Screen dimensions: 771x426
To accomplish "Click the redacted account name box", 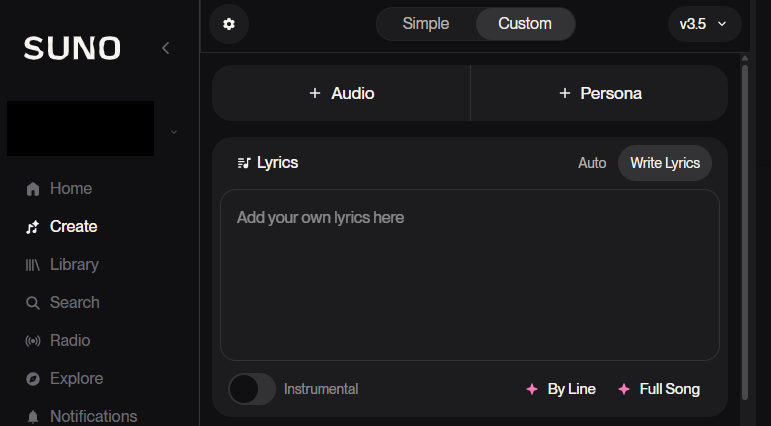I will click(x=80, y=128).
